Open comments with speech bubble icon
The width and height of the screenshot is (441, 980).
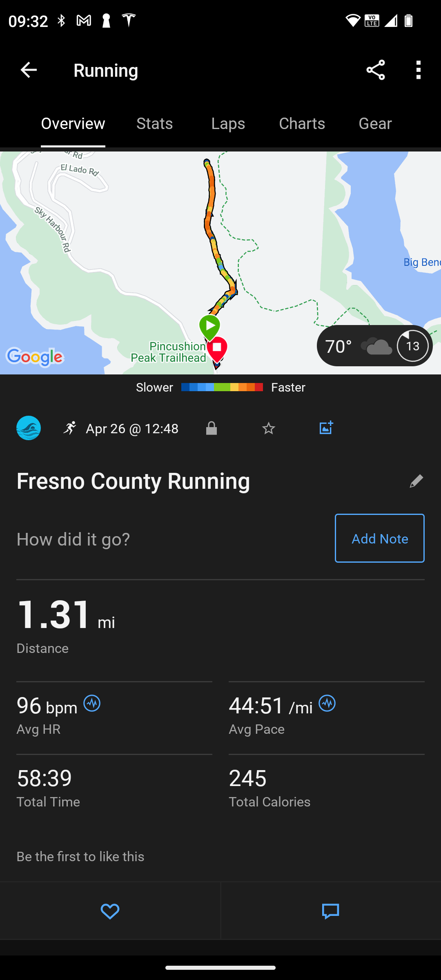(331, 911)
